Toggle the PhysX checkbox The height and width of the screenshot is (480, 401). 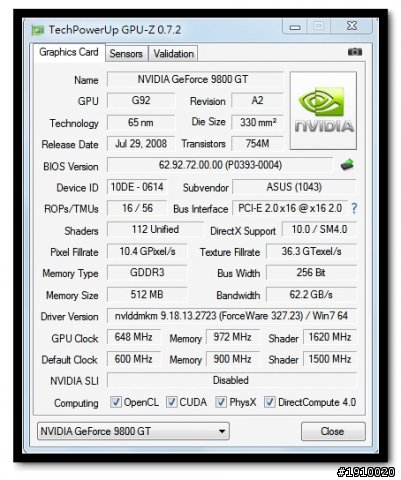tap(221, 402)
